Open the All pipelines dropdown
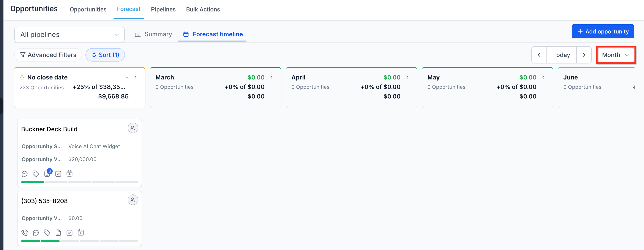644x250 pixels. click(x=69, y=35)
